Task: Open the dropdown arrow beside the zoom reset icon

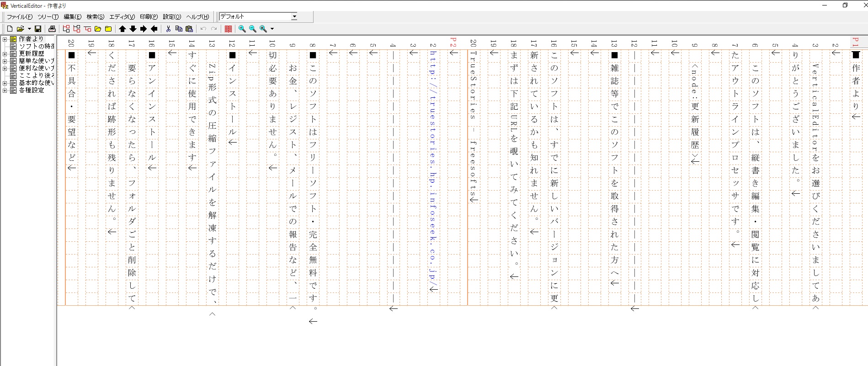Action: pyautogui.click(x=272, y=29)
